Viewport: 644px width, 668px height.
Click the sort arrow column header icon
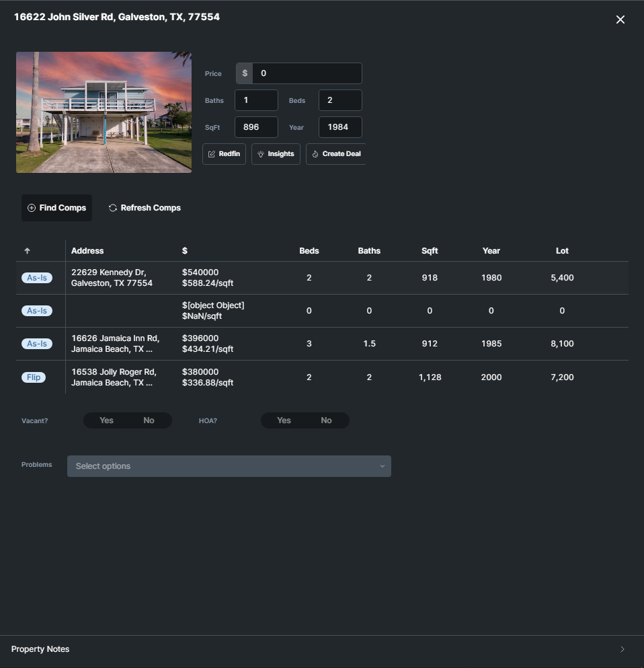click(x=27, y=251)
